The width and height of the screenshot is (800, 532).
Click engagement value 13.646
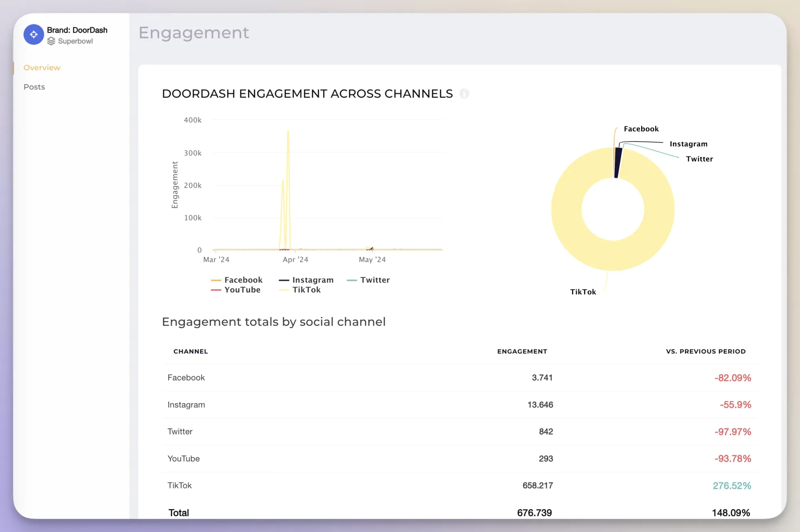coord(540,405)
